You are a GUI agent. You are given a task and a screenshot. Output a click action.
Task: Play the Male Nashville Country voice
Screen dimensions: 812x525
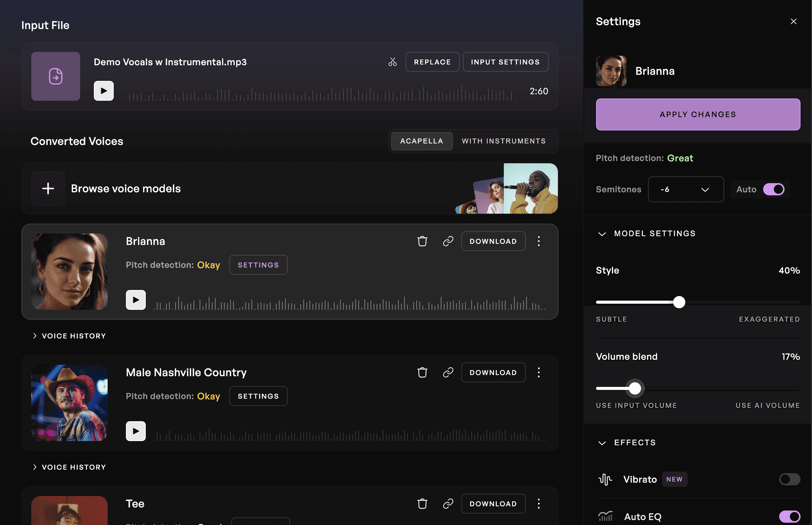[136, 431]
